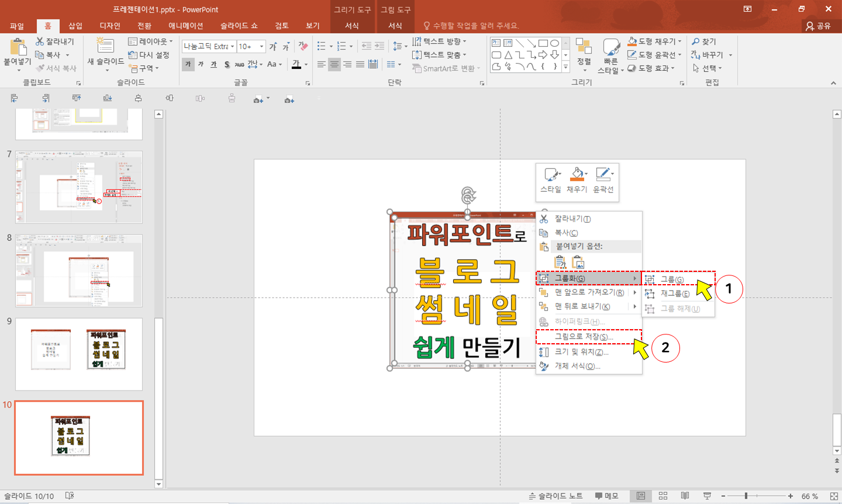Click the Select (선택) button
Screen dimensions: 842x504
(x=708, y=68)
